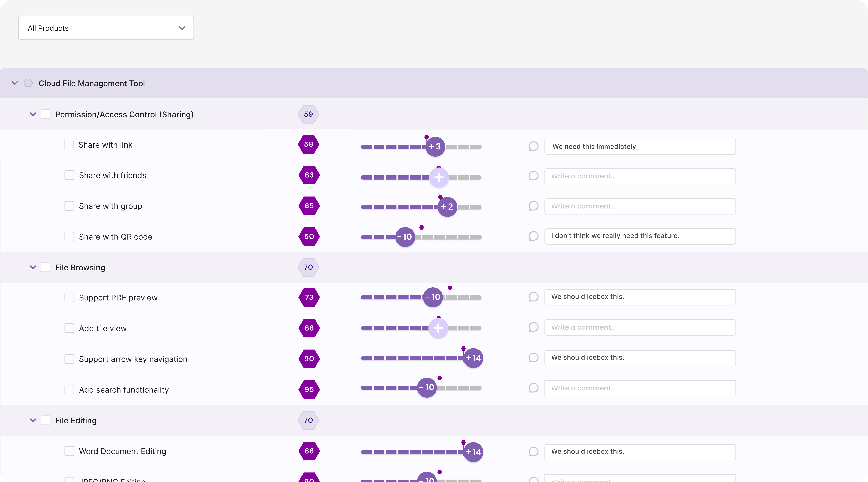
Task: Click the 'Share with QR code' label
Action: (116, 237)
